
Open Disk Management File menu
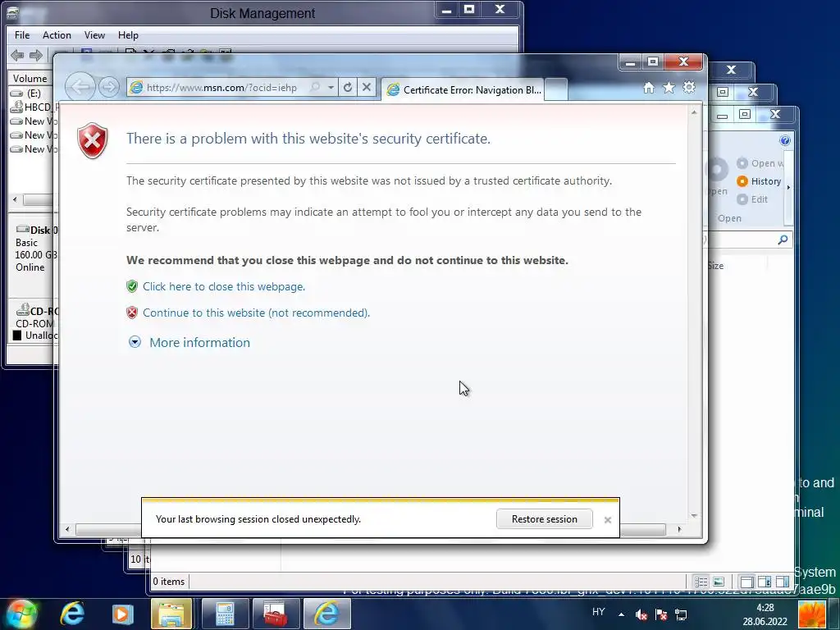[x=22, y=34]
